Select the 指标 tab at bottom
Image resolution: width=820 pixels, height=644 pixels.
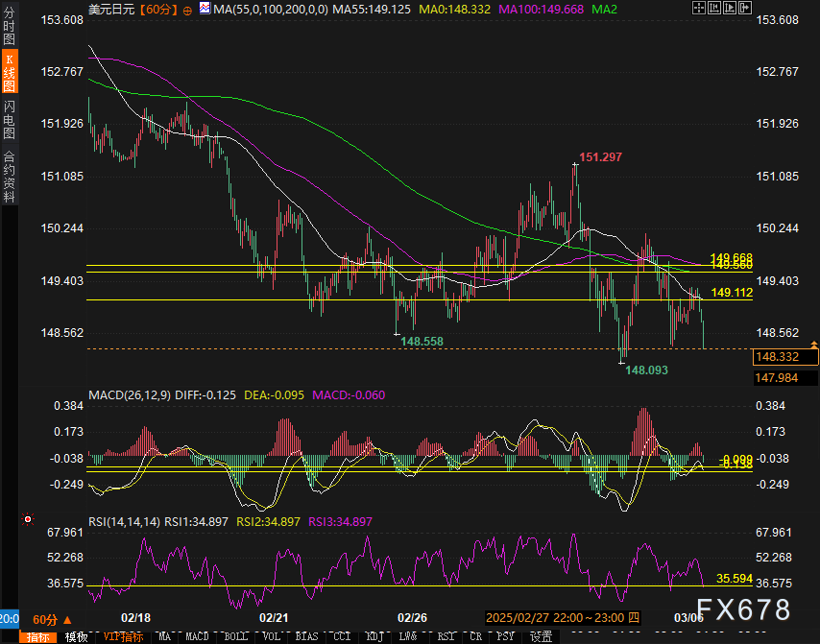(x=39, y=636)
